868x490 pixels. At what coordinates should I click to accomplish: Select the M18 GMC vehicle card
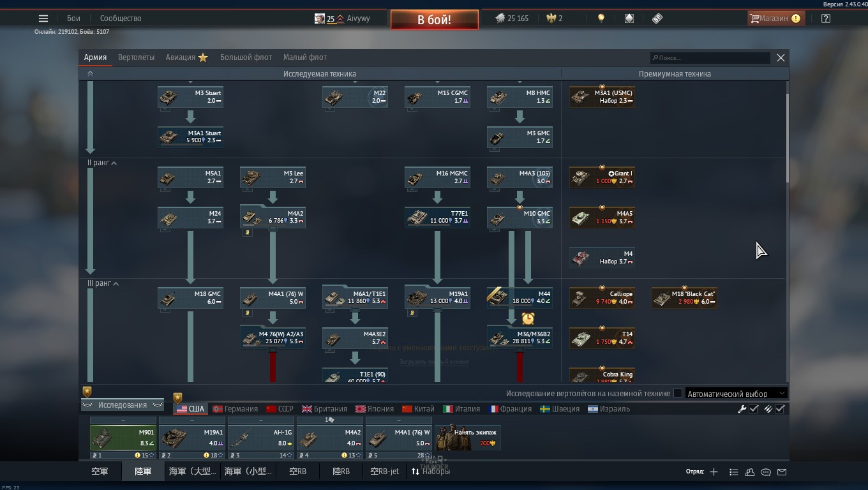190,298
